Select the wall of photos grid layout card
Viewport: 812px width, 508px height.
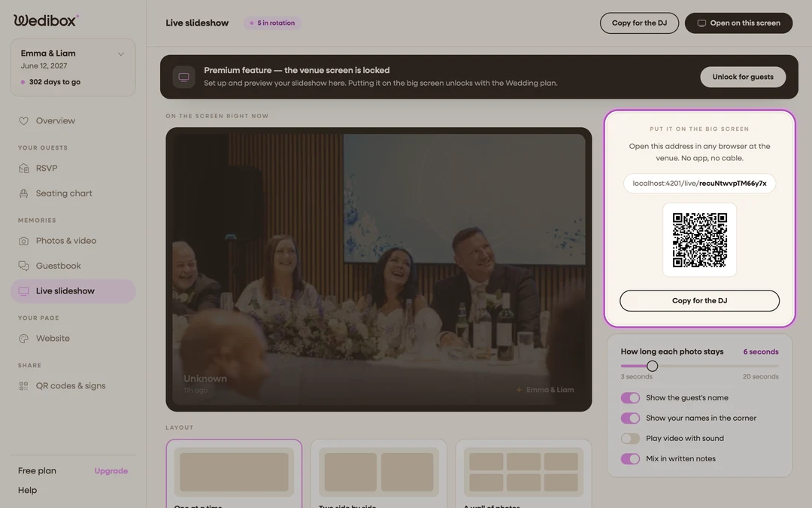tap(523, 474)
